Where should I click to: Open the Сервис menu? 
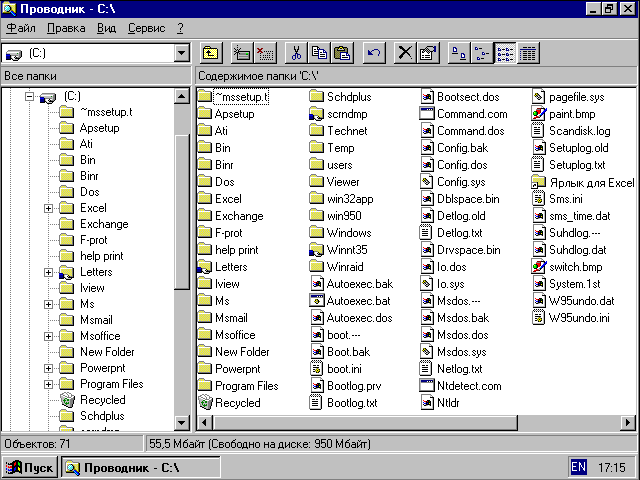[x=146, y=28]
